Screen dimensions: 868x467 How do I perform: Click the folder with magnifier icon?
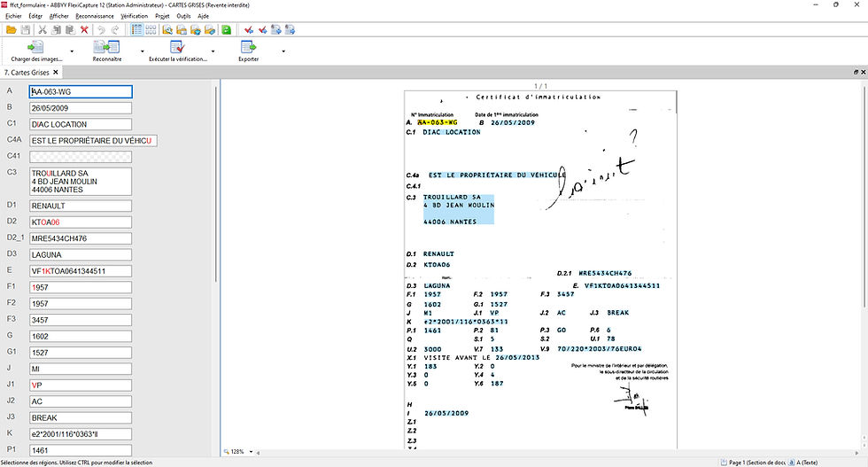tap(167, 30)
